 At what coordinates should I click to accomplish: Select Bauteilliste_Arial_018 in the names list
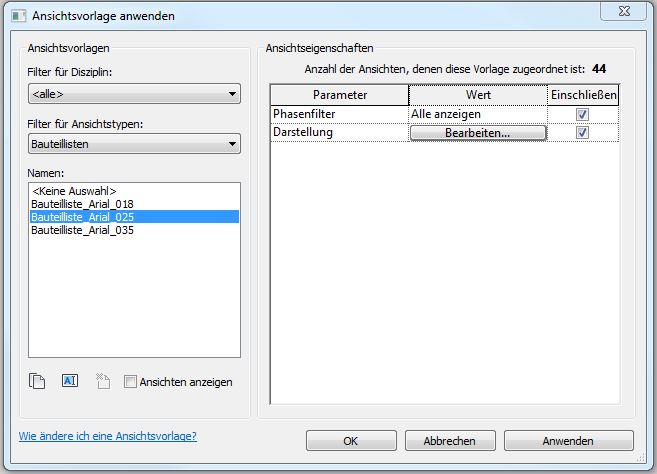[x=82, y=203]
